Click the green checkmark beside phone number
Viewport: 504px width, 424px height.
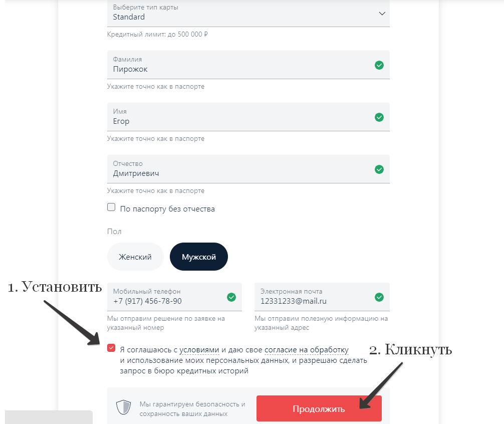(x=231, y=297)
